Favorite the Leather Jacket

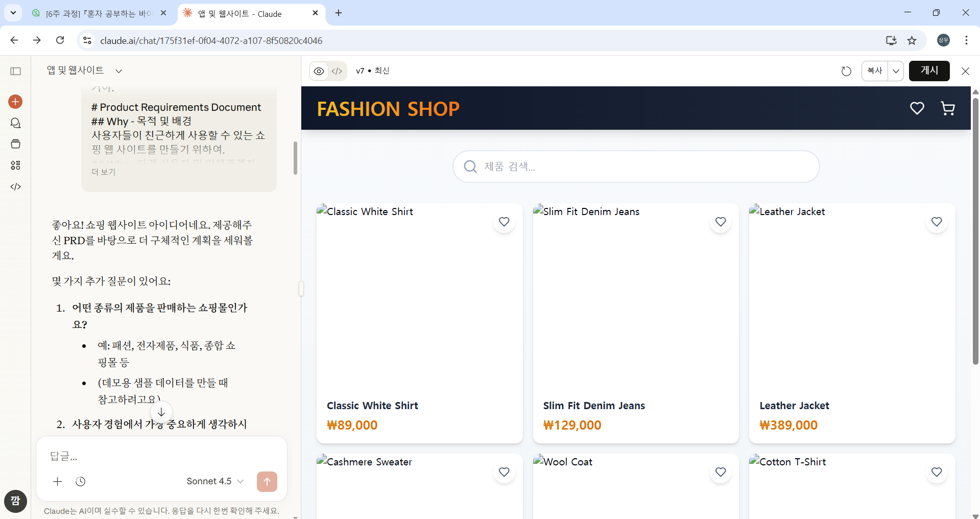point(937,222)
